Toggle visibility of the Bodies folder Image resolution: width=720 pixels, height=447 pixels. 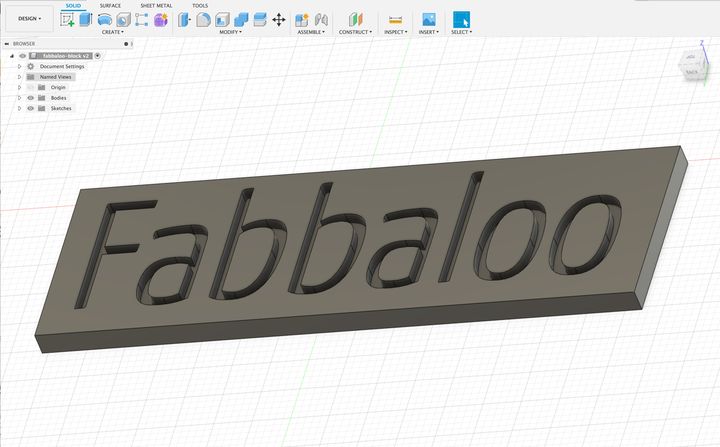(30, 98)
